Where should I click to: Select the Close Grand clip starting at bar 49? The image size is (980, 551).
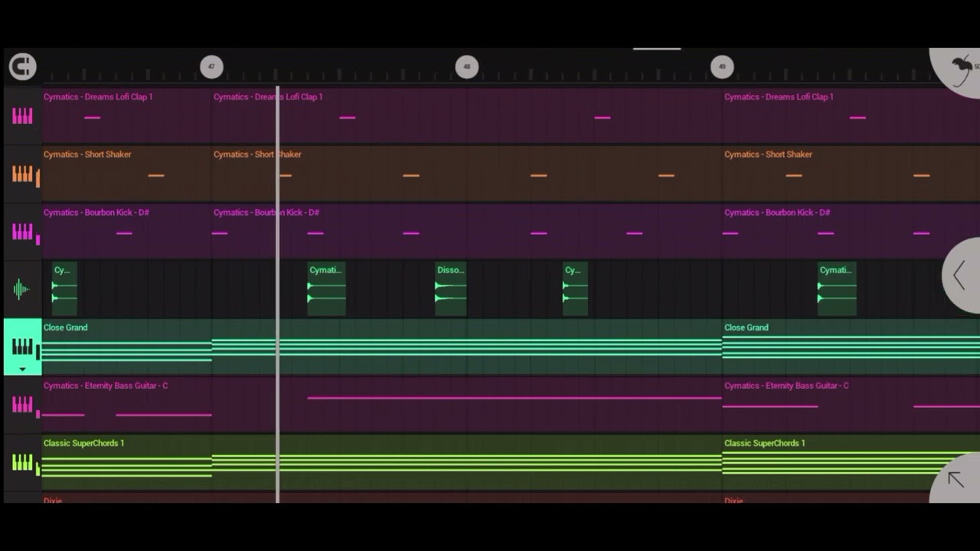[851, 347]
